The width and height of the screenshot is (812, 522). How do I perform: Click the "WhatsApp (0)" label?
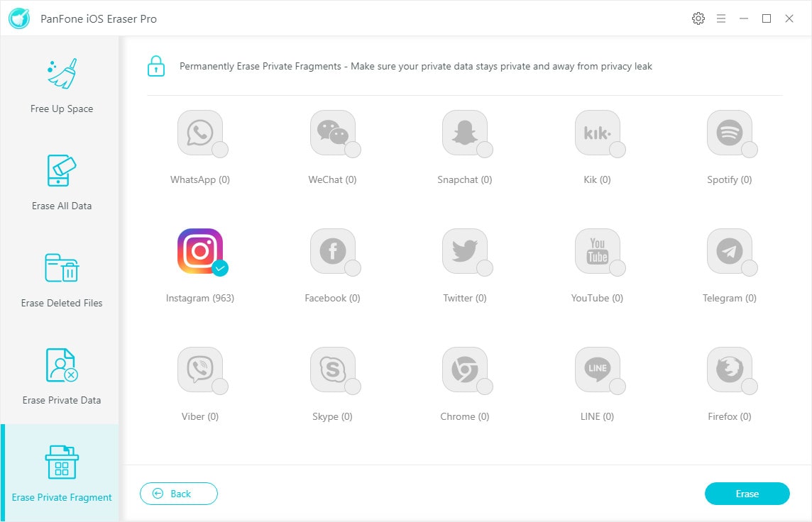pos(200,179)
